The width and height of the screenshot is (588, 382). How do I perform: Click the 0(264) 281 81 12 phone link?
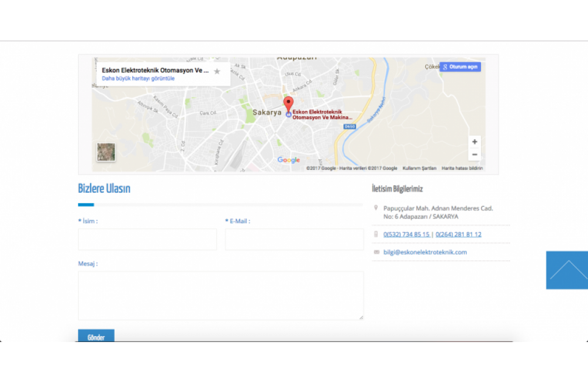(458, 234)
